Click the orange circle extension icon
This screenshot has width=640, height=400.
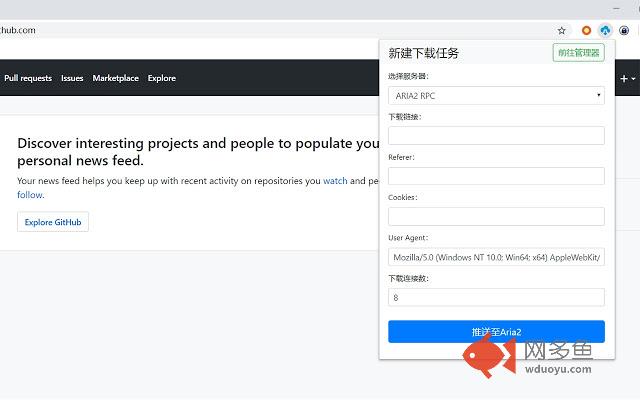pos(586,30)
